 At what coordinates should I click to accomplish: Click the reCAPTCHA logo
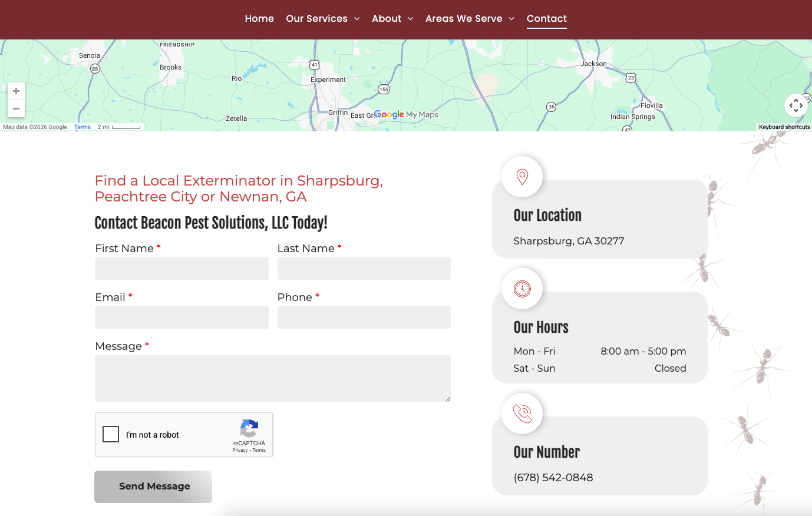pos(249,429)
